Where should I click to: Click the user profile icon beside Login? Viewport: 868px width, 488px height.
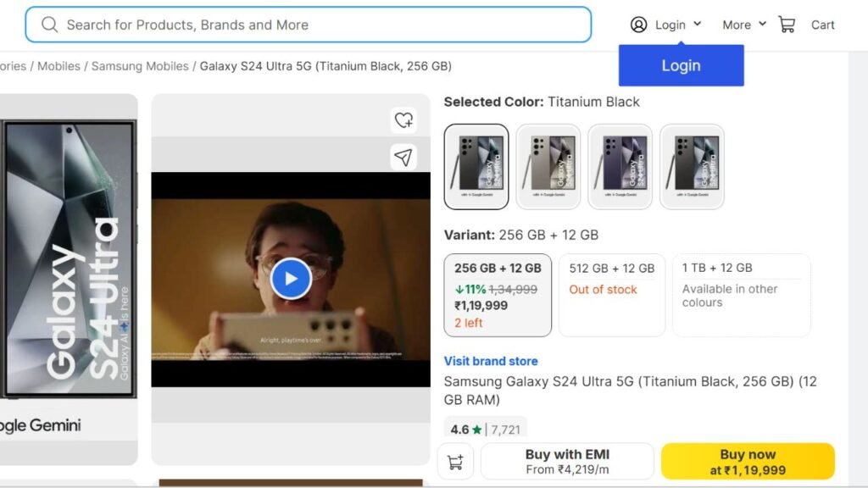(x=638, y=25)
